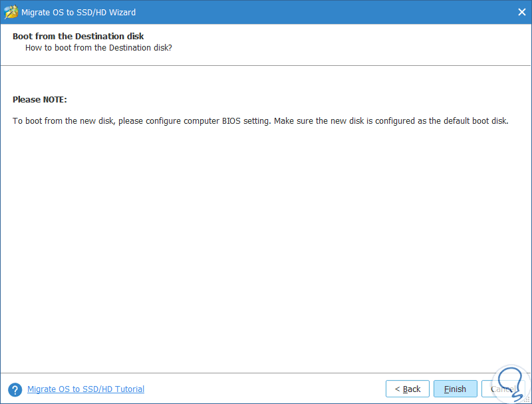Click the blue question mark help icon

(15, 389)
